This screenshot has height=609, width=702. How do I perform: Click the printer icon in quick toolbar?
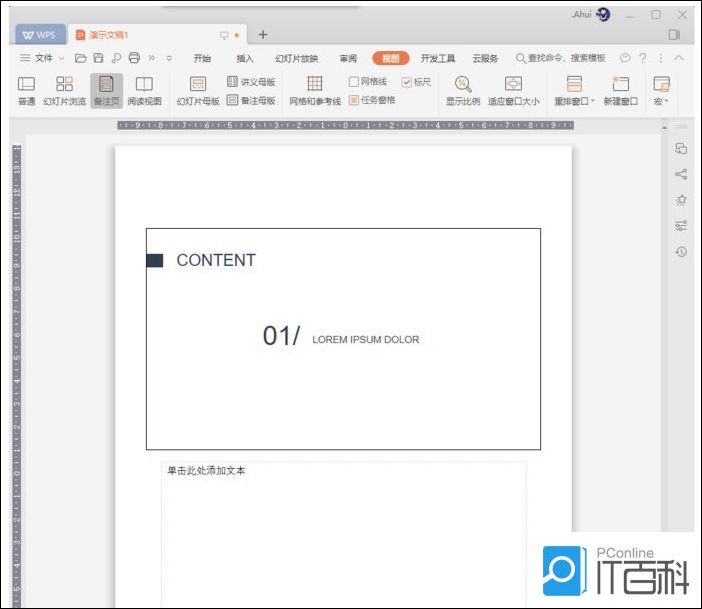coord(134,58)
